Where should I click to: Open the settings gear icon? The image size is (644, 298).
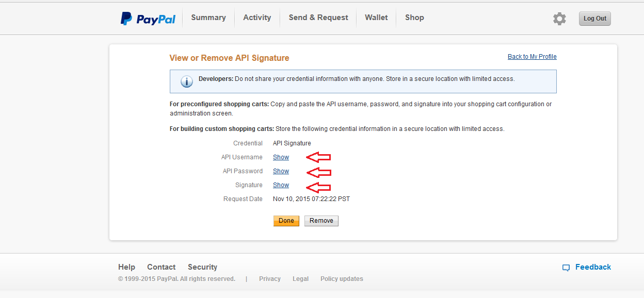[x=559, y=19]
